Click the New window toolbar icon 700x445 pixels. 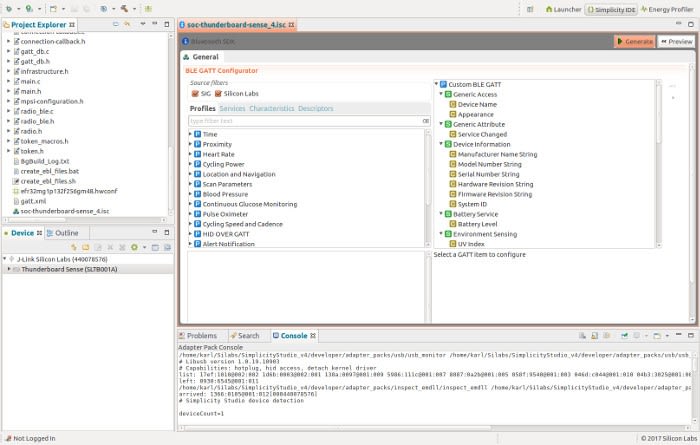click(x=53, y=9)
